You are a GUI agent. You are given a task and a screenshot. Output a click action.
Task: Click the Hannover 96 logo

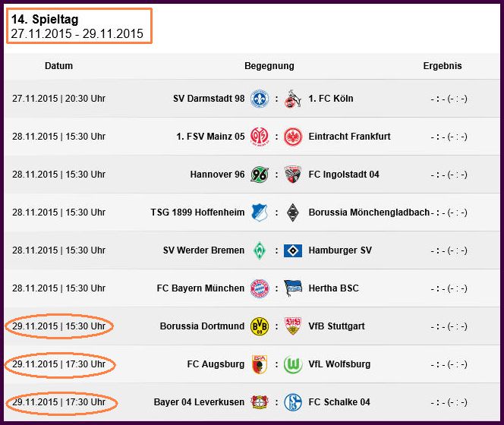pos(260,175)
